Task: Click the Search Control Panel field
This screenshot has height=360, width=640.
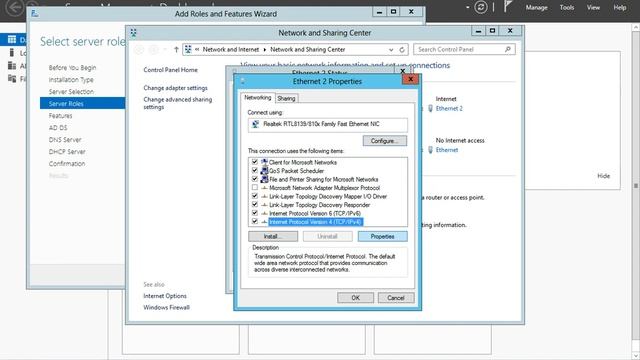Action: pyautogui.click(x=464, y=49)
